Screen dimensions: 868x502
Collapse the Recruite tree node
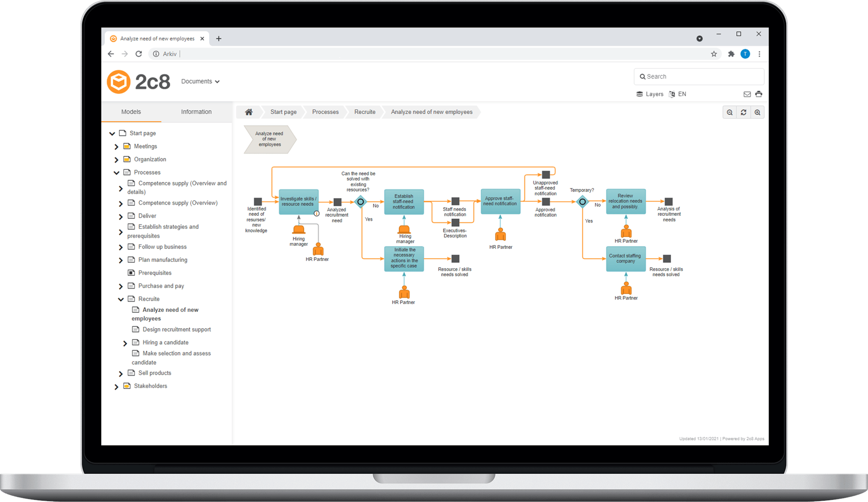click(121, 299)
